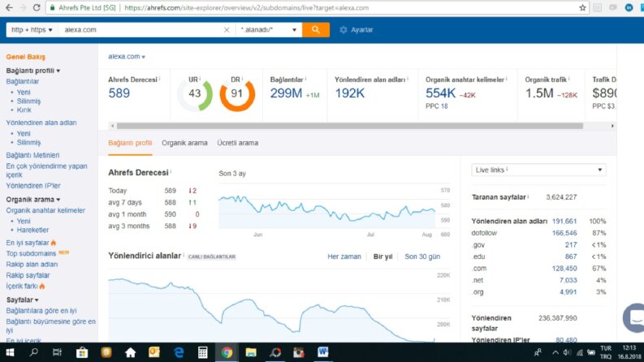The height and width of the screenshot is (362, 644).
Task: Click the 299M backlinks value
Action: [x=286, y=93]
